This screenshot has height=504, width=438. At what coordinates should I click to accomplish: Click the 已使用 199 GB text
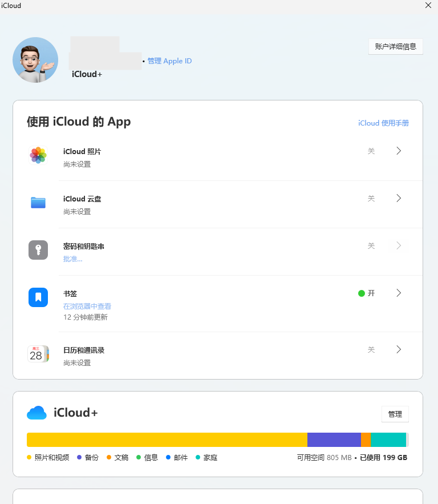click(x=383, y=457)
